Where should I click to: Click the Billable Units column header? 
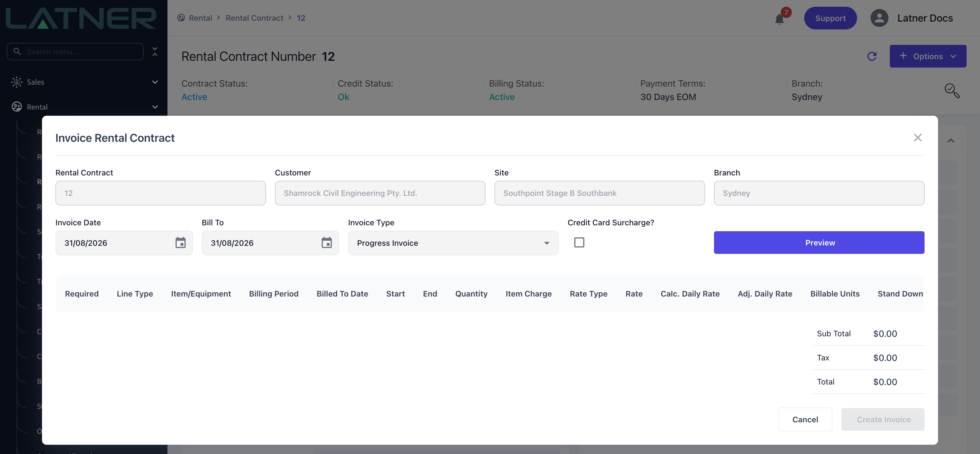pos(835,294)
